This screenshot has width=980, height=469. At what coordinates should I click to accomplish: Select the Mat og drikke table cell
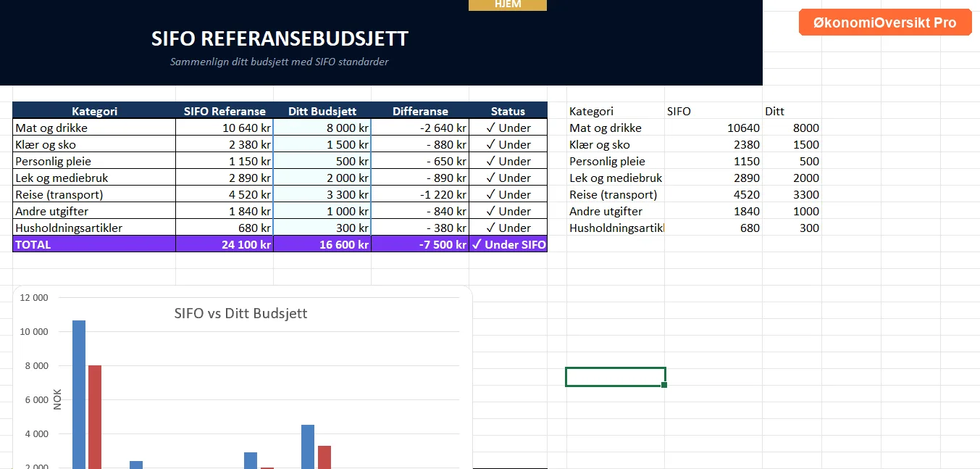(94, 128)
